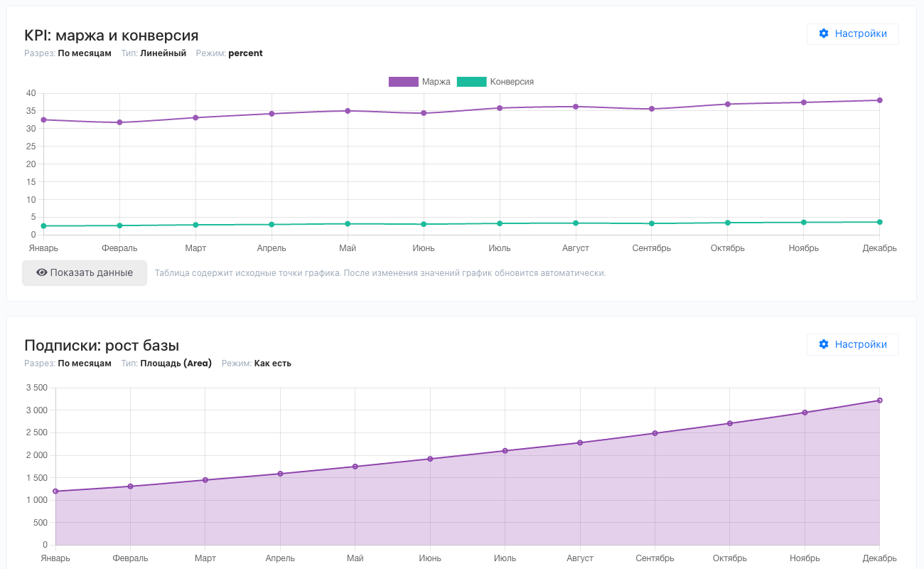
Task: Toggle the Конверсия legend swatch
Action: pos(471,82)
